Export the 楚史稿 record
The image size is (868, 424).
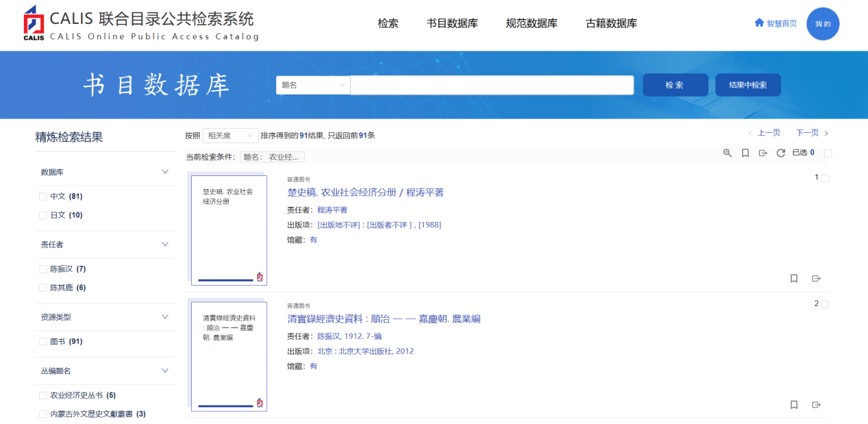pyautogui.click(x=816, y=278)
